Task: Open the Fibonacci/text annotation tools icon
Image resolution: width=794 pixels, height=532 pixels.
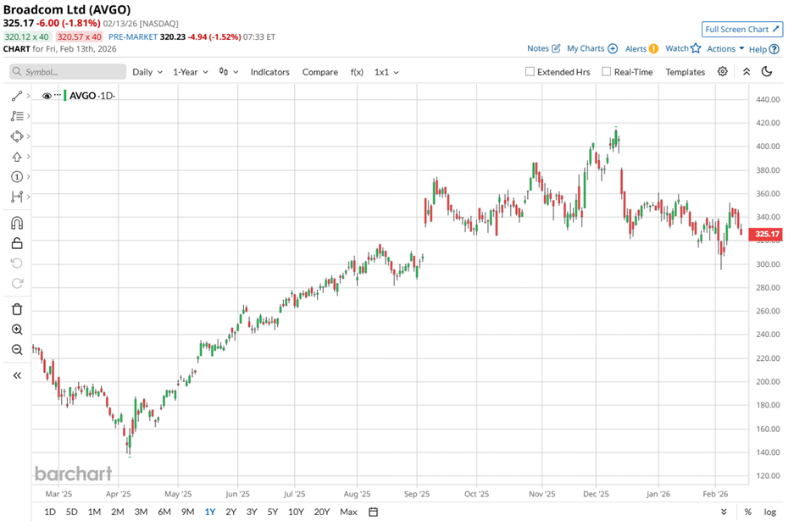Action: 17,116
